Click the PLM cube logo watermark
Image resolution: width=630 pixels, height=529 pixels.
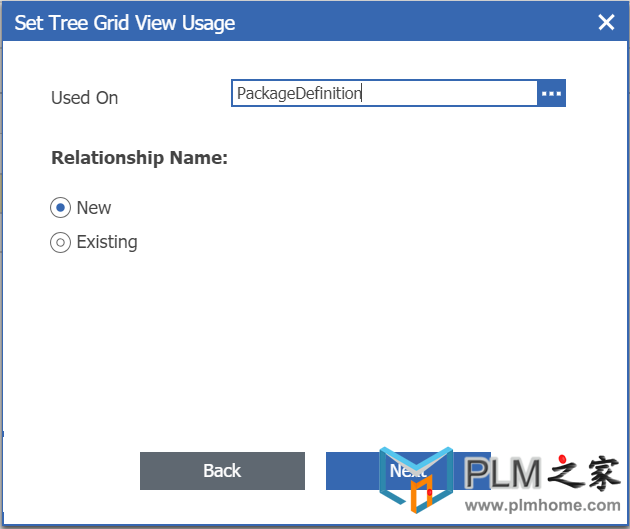pyautogui.click(x=416, y=480)
